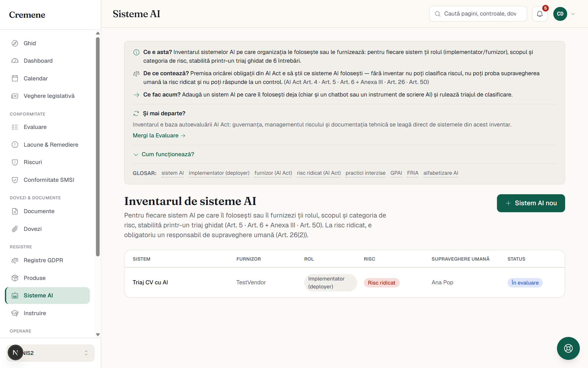
Task: Open the NIS2 framework switcher
Action: coord(50,353)
